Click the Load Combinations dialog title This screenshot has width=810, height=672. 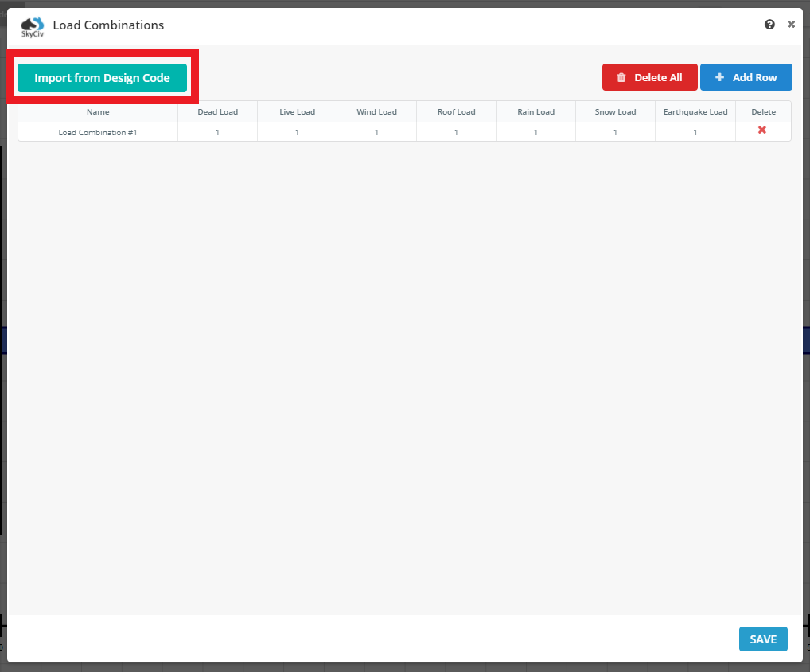[x=108, y=25]
